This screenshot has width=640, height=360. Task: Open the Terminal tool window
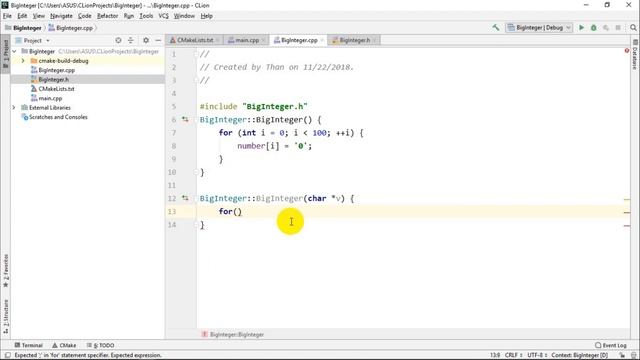29,345
